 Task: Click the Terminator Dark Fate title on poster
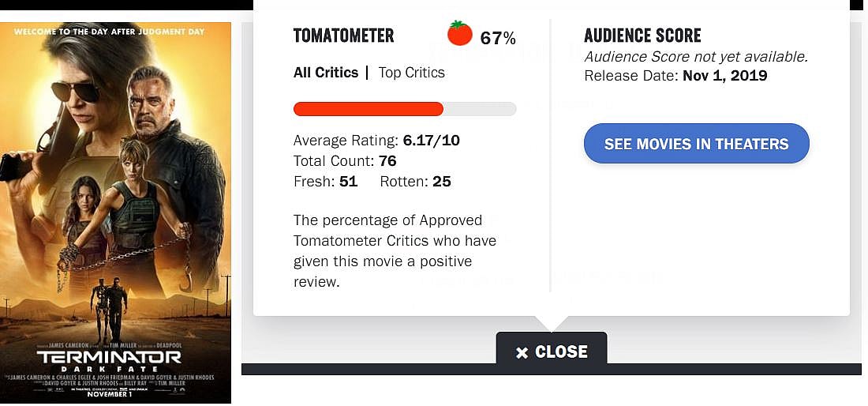click(x=109, y=360)
